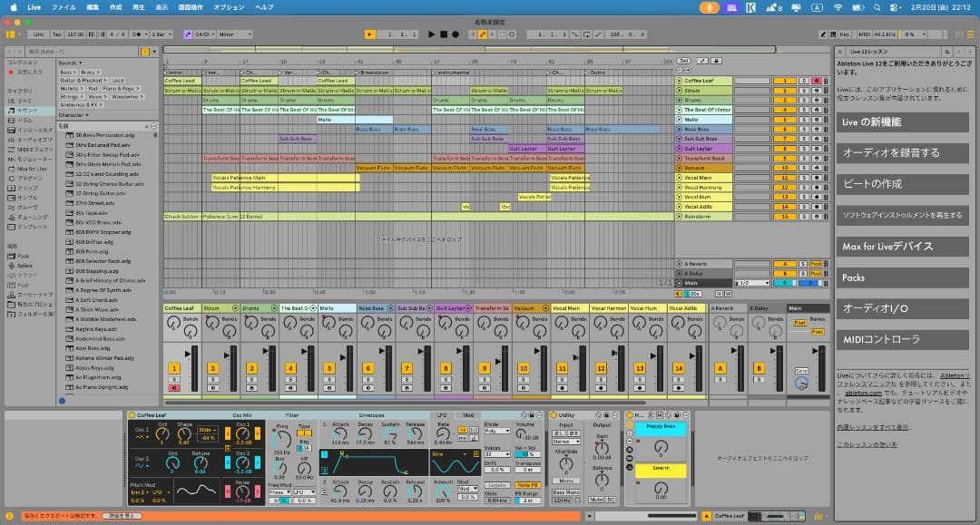This screenshot has height=525, width=980.
Task: Open the Max for Liveデバイス lesson
Action: pos(903,247)
